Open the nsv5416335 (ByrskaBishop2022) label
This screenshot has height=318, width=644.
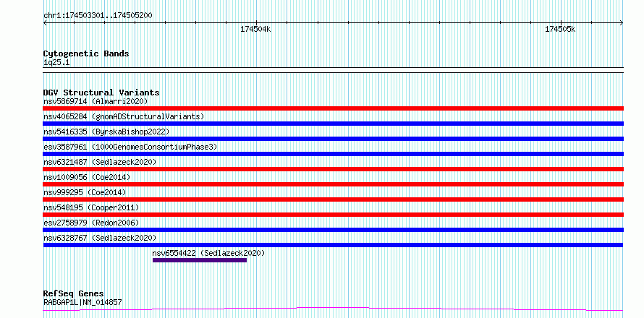point(106,132)
